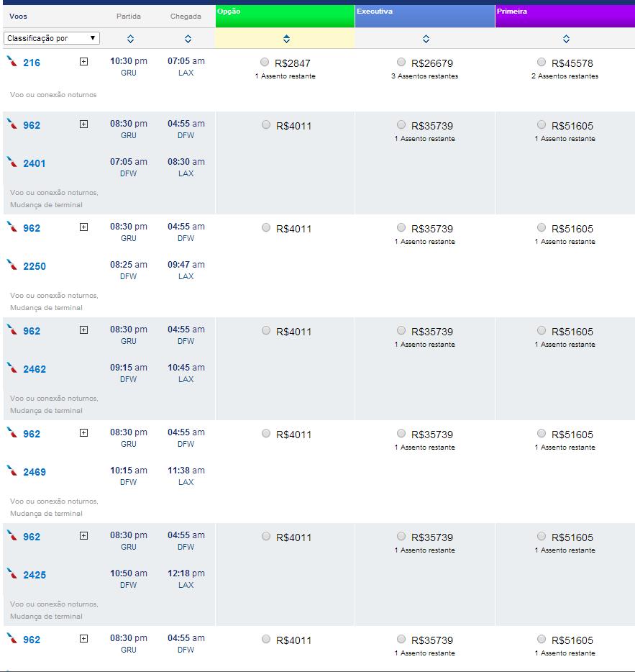The width and height of the screenshot is (635, 672).
Task: Click the green Opção column header
Action: tap(285, 16)
